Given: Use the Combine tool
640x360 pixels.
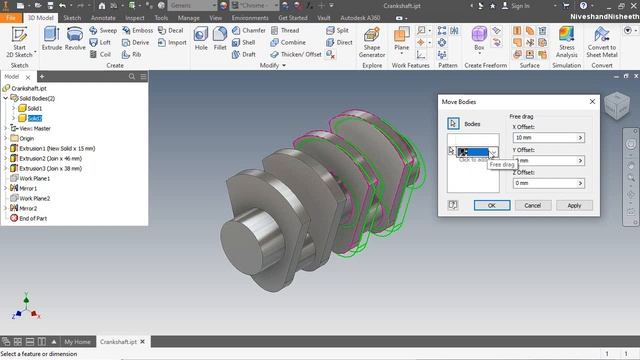Looking at the screenshot, I should coord(288,42).
